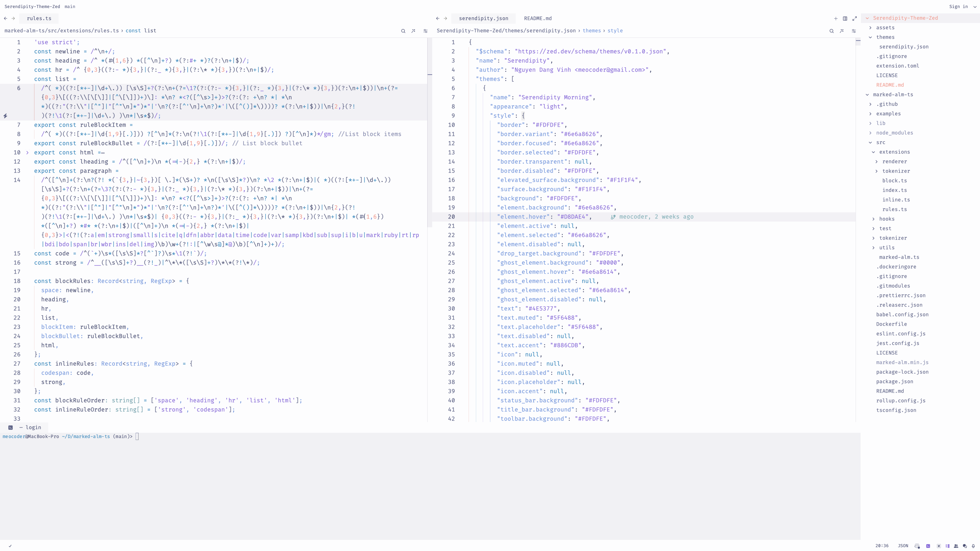This screenshot has width=980, height=551.
Task: Unfold the collapsed html constant on line 10
Action: [27, 153]
